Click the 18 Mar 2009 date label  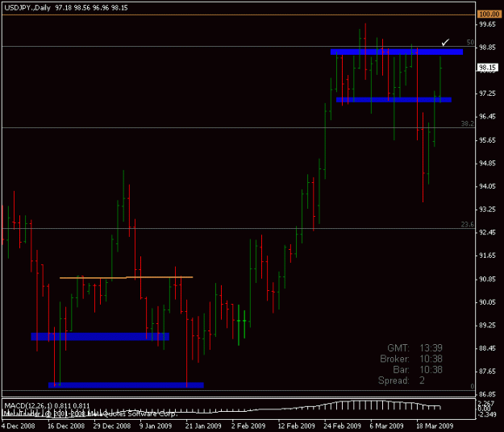click(x=435, y=426)
